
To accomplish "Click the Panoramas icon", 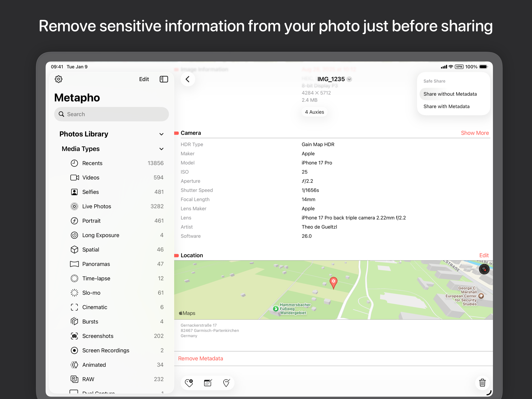I will click(x=74, y=264).
